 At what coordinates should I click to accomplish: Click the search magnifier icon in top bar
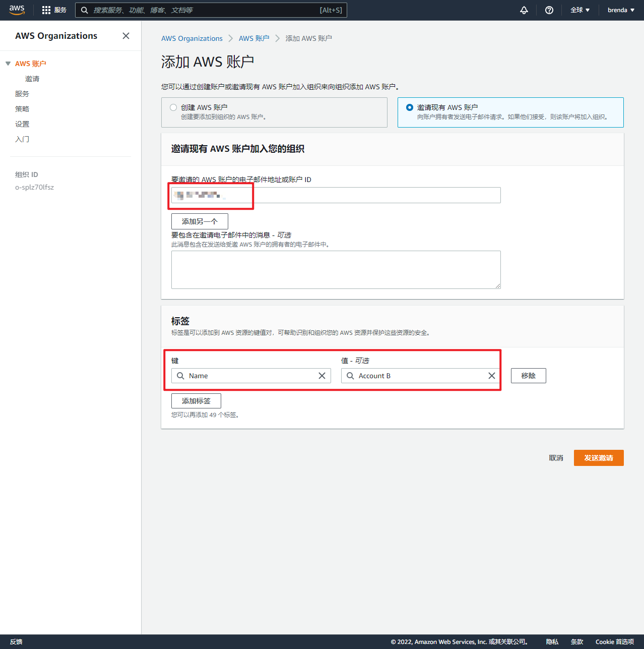[x=84, y=10]
